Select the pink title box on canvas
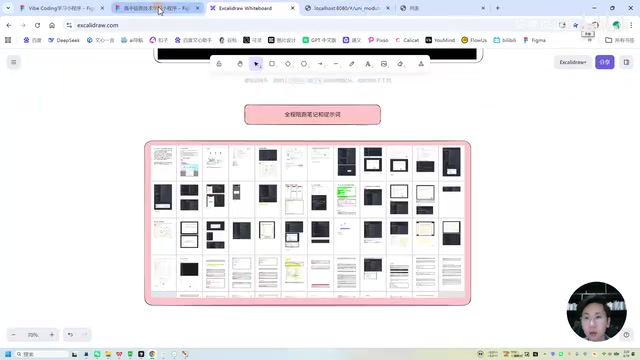 click(312, 115)
